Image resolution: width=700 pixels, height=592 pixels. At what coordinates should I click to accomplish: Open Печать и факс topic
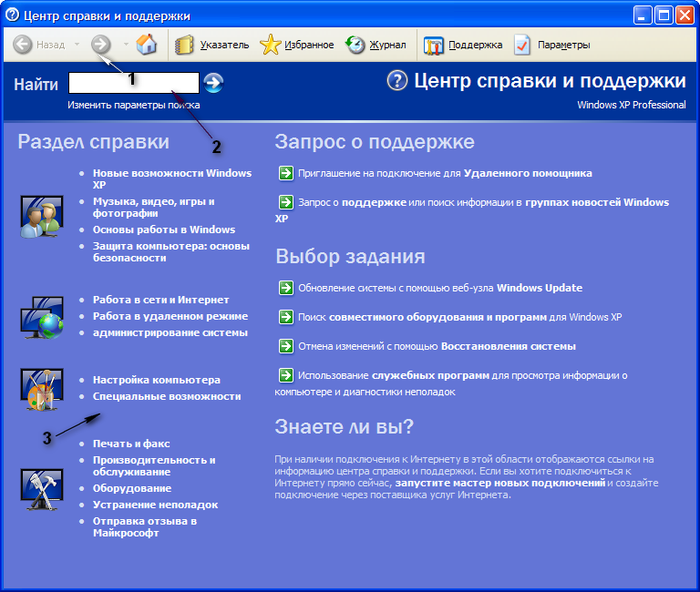[x=131, y=444]
